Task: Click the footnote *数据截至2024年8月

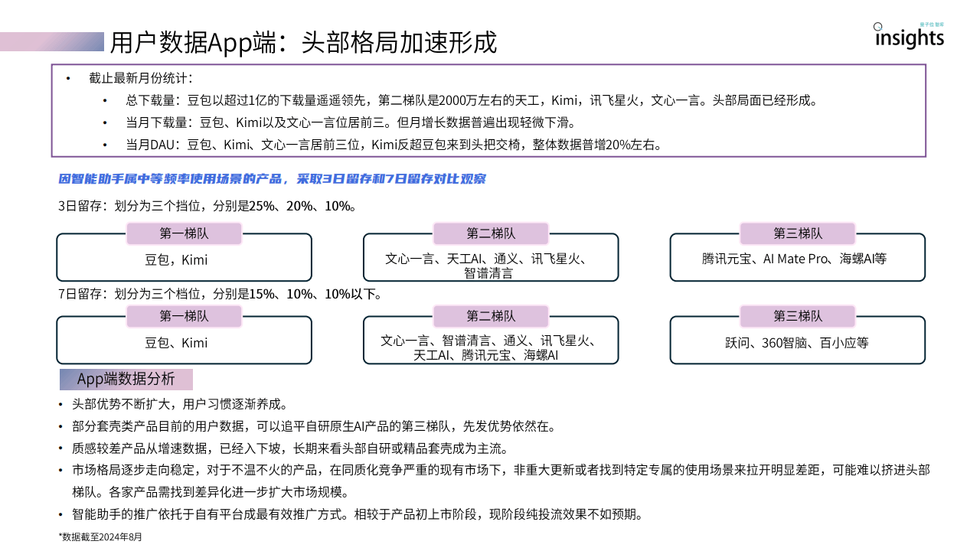Action: [x=100, y=537]
